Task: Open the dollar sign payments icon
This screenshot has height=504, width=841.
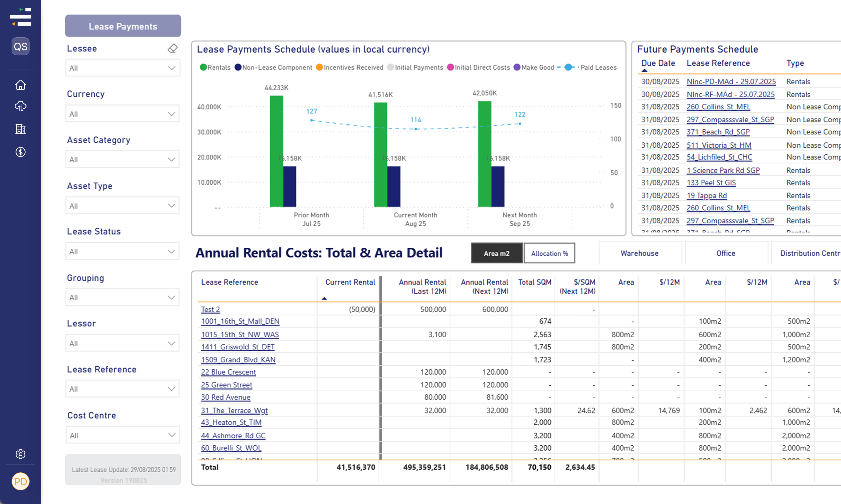Action: click(20, 152)
